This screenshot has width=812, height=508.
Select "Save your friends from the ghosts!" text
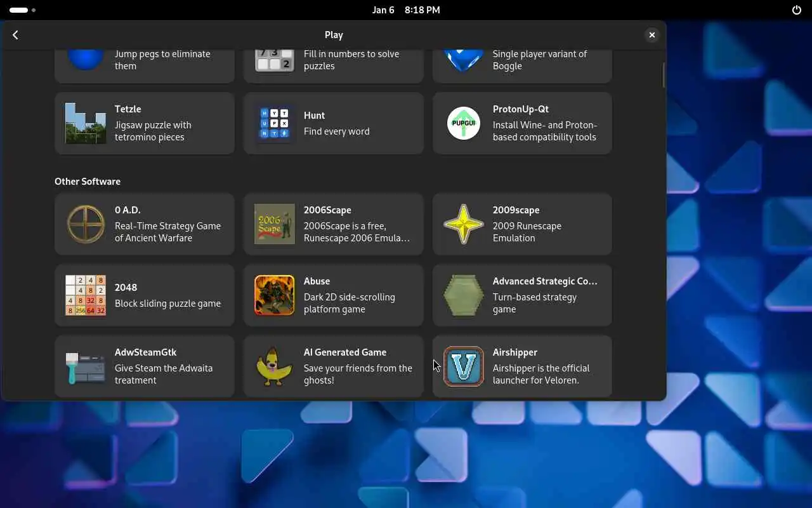tap(358, 374)
